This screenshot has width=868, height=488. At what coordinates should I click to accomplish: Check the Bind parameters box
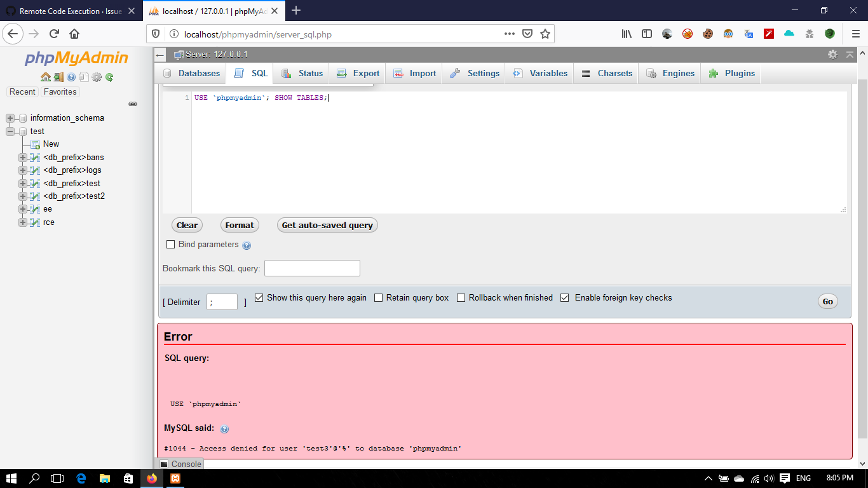pos(170,244)
